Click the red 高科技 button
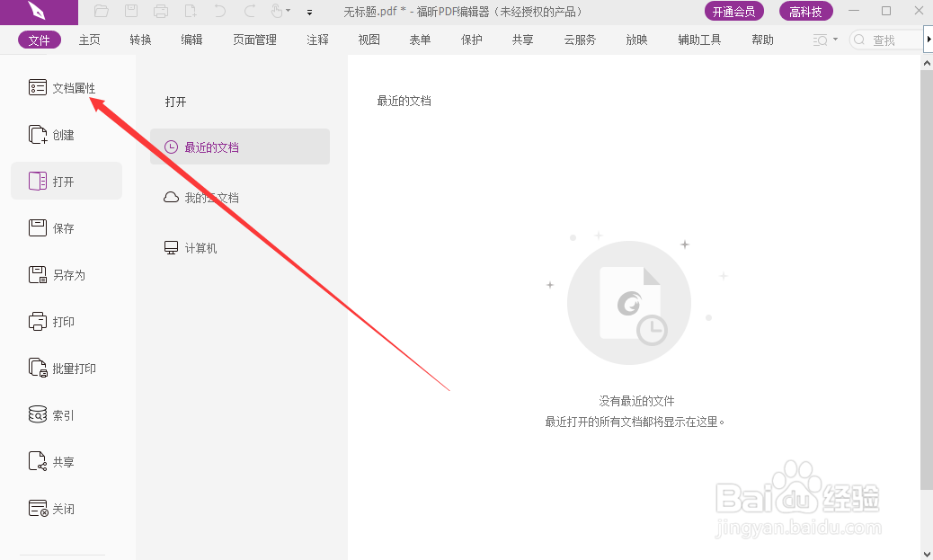The image size is (933, 560). pyautogui.click(x=805, y=12)
